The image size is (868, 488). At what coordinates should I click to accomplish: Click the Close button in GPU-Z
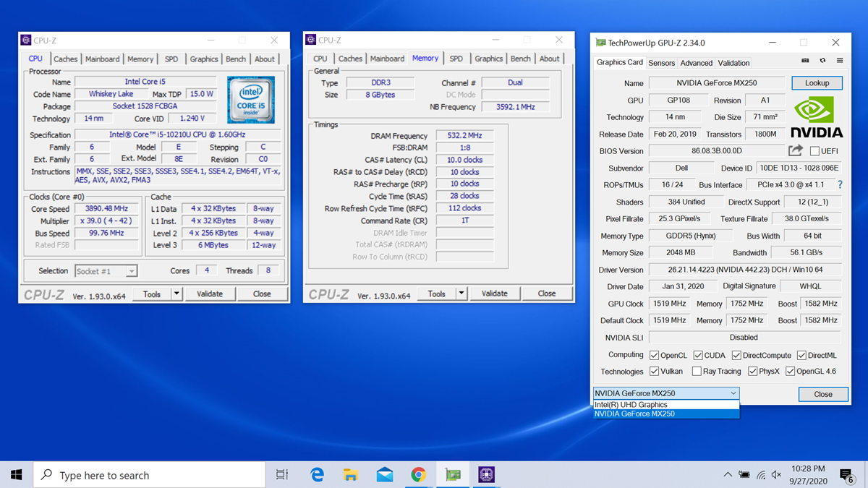point(823,394)
